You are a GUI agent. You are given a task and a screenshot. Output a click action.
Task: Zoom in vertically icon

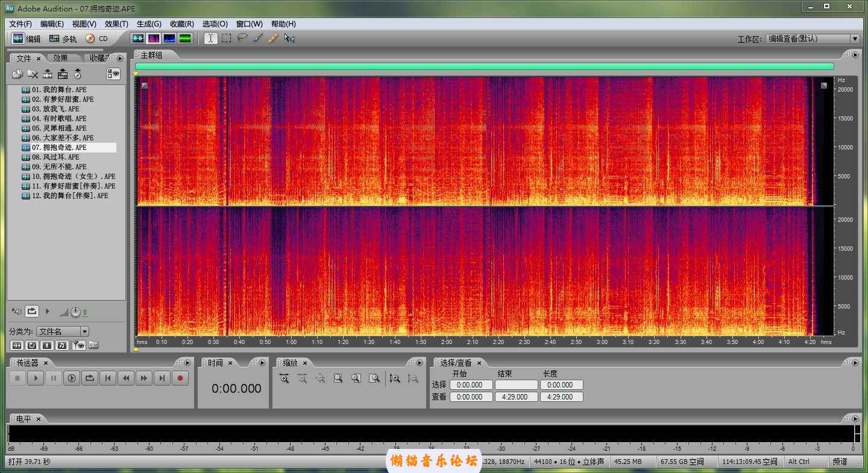point(395,378)
